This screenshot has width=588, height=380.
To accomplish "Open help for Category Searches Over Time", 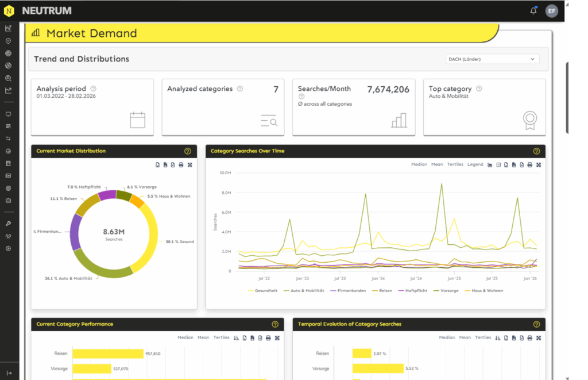I will [536, 151].
